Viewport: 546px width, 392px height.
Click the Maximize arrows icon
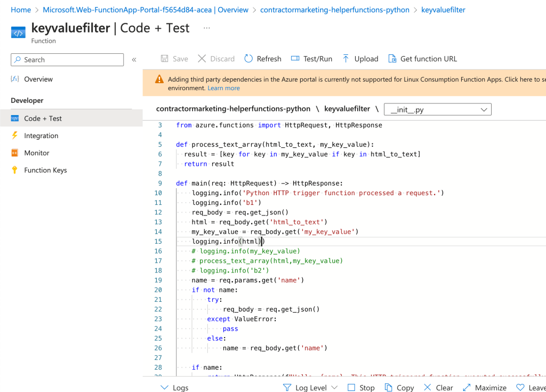(467, 388)
